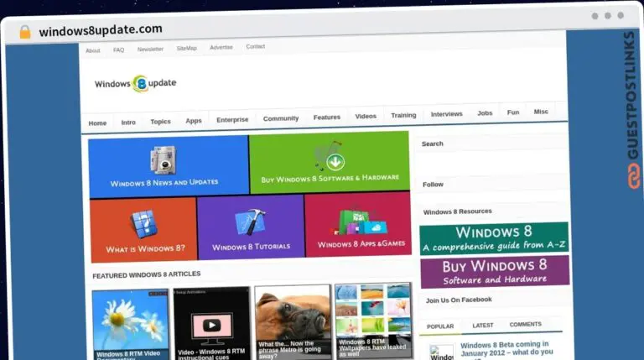Click the orange padlock icon in address bar
644x360 pixels.
(24, 32)
